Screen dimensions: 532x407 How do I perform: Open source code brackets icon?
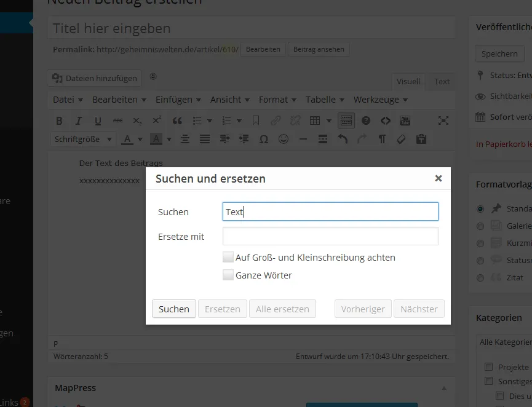pyautogui.click(x=386, y=121)
